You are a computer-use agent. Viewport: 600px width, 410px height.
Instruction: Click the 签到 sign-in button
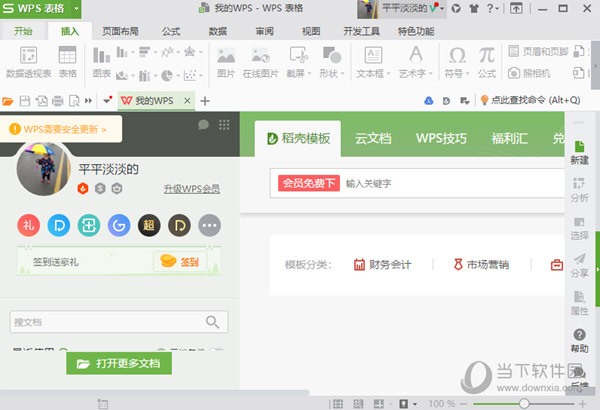180,261
